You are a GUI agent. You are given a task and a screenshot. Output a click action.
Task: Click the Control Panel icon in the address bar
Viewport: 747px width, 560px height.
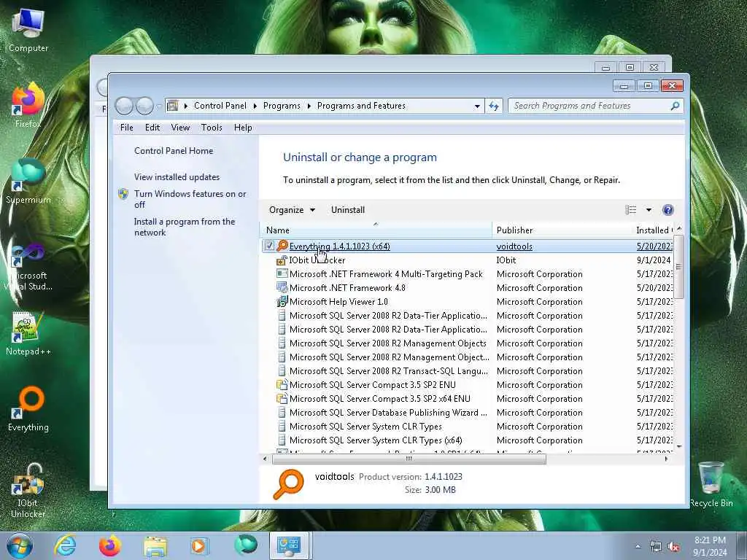pos(173,105)
